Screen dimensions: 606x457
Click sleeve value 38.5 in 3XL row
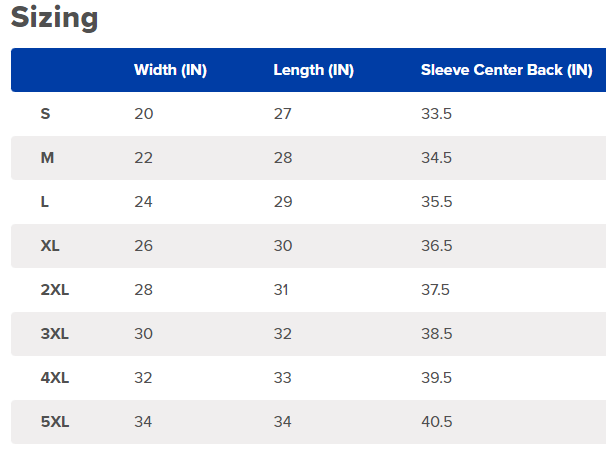click(x=436, y=334)
